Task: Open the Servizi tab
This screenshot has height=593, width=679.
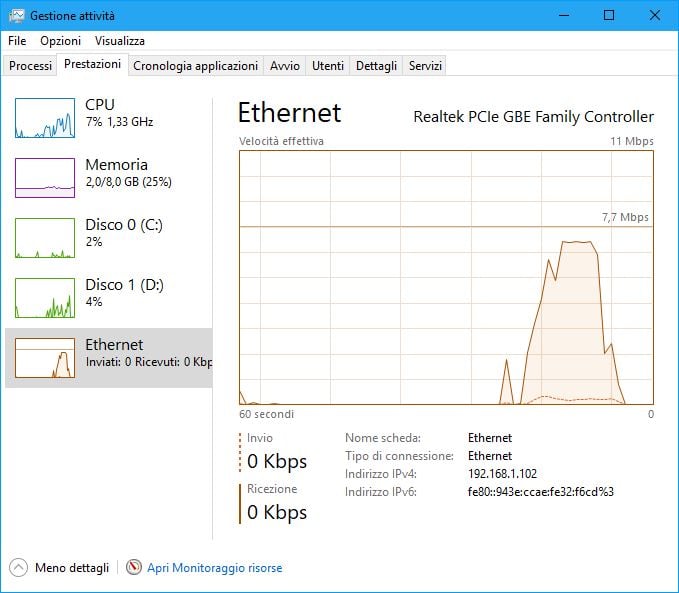Action: tap(425, 66)
